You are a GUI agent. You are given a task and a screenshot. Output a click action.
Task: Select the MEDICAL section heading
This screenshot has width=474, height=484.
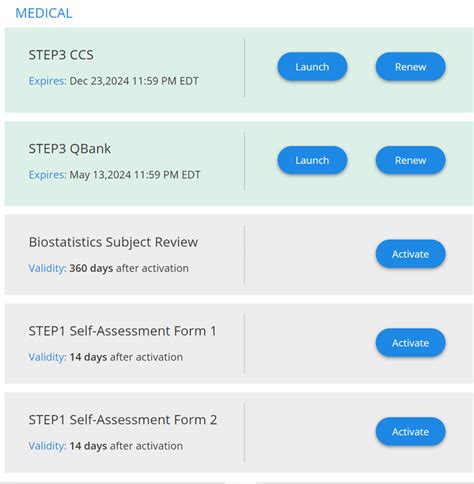44,13
